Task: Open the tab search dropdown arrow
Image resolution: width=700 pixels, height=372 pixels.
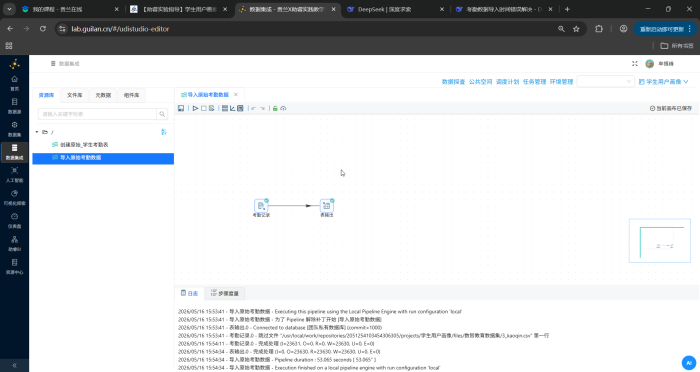Action: [9, 9]
